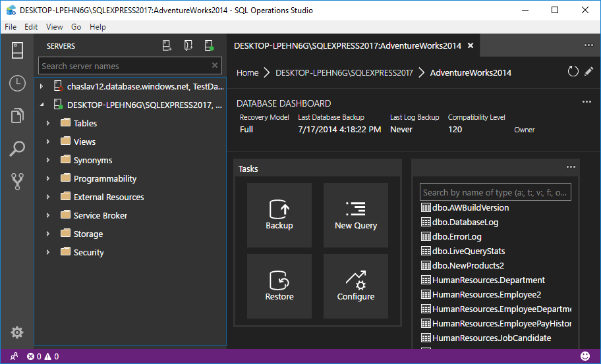Open the Explorer files icon
Viewport: 601px width, 364px height.
[x=17, y=116]
